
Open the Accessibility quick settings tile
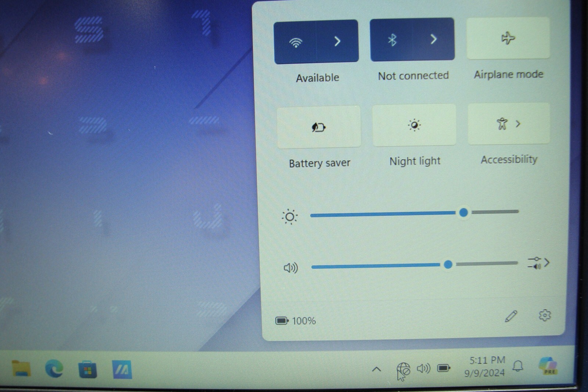click(509, 124)
